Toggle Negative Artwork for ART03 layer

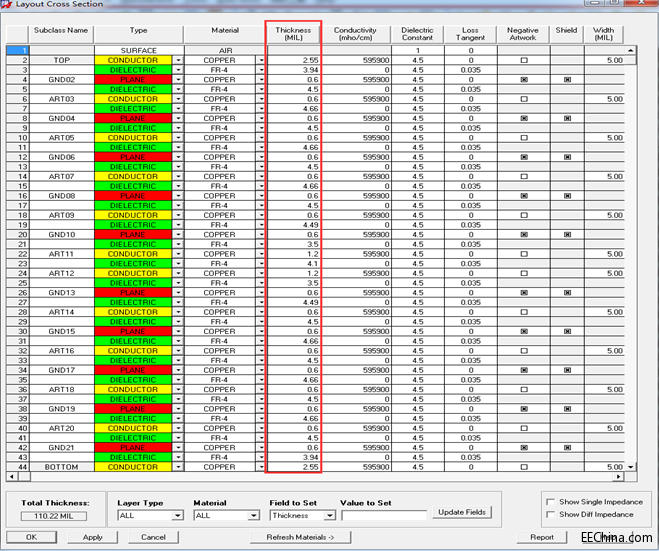pos(524,99)
